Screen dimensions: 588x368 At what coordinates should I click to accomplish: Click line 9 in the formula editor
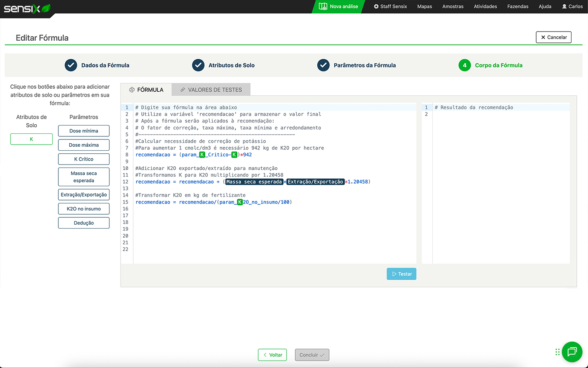point(259,161)
